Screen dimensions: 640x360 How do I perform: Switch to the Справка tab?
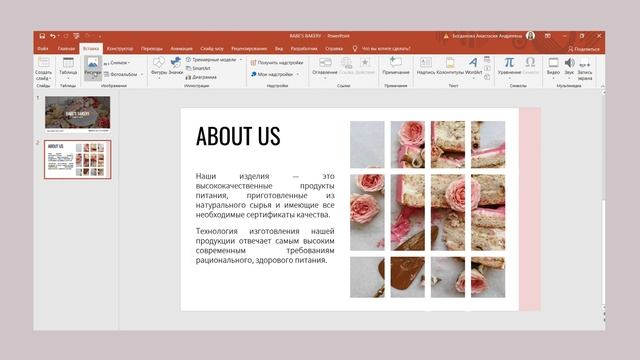coord(334,49)
